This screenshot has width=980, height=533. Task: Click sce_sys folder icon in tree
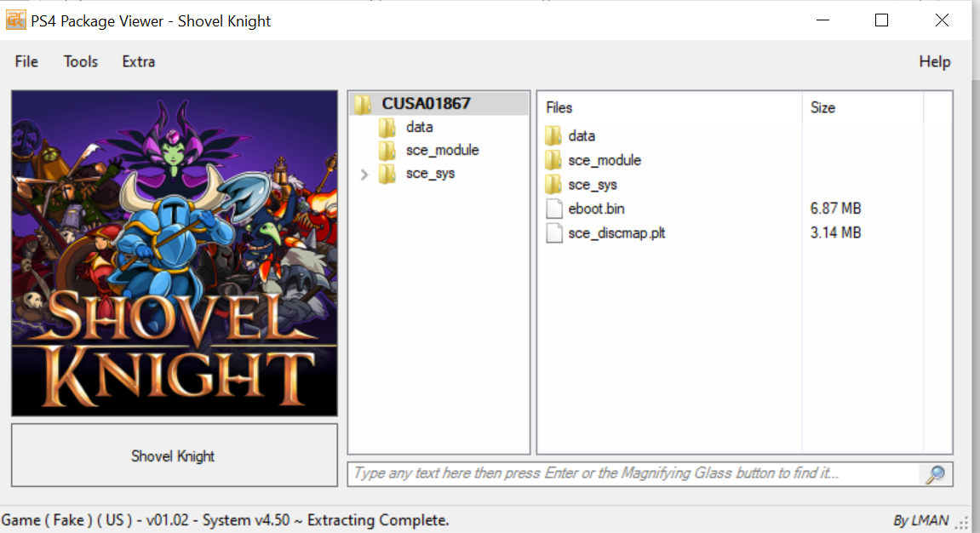pos(387,174)
